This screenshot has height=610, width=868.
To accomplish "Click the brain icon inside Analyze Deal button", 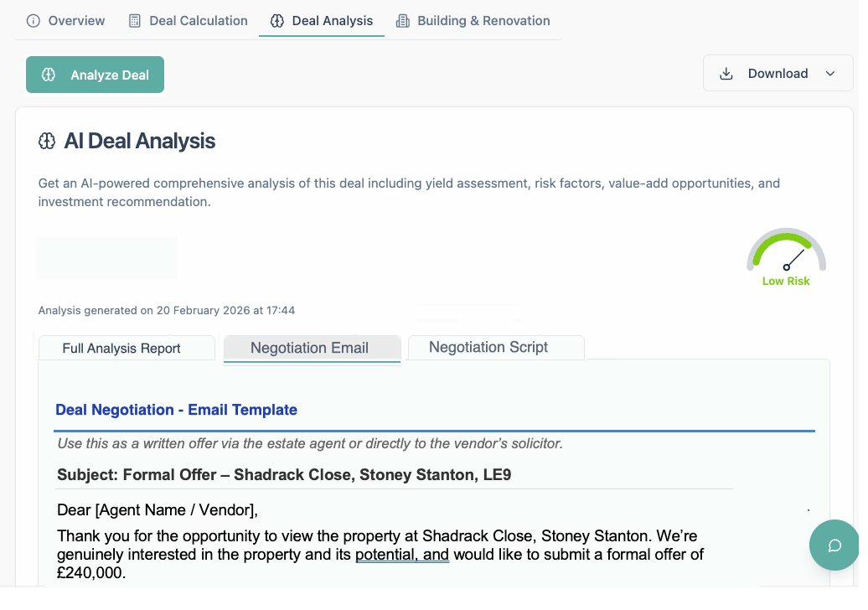I will pyautogui.click(x=49, y=75).
